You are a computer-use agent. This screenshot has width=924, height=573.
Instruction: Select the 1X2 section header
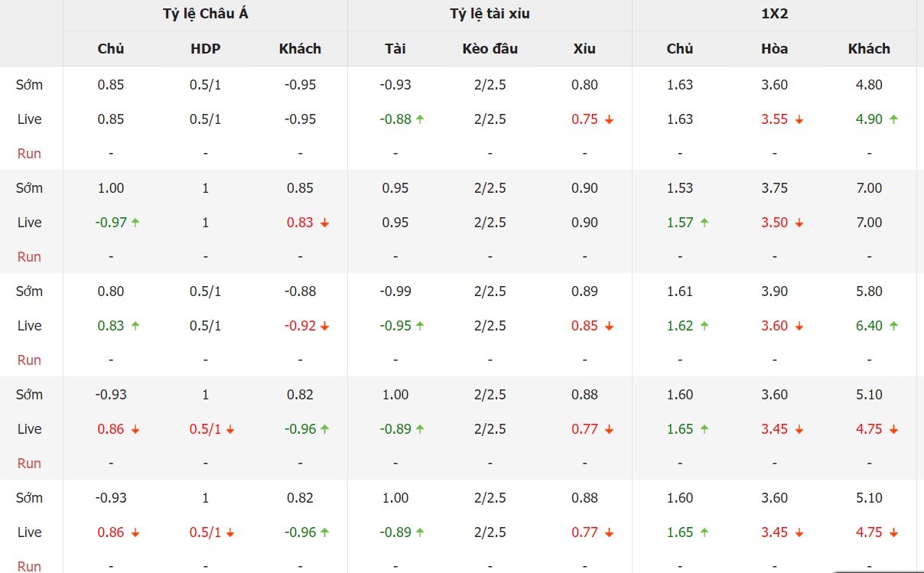(775, 14)
